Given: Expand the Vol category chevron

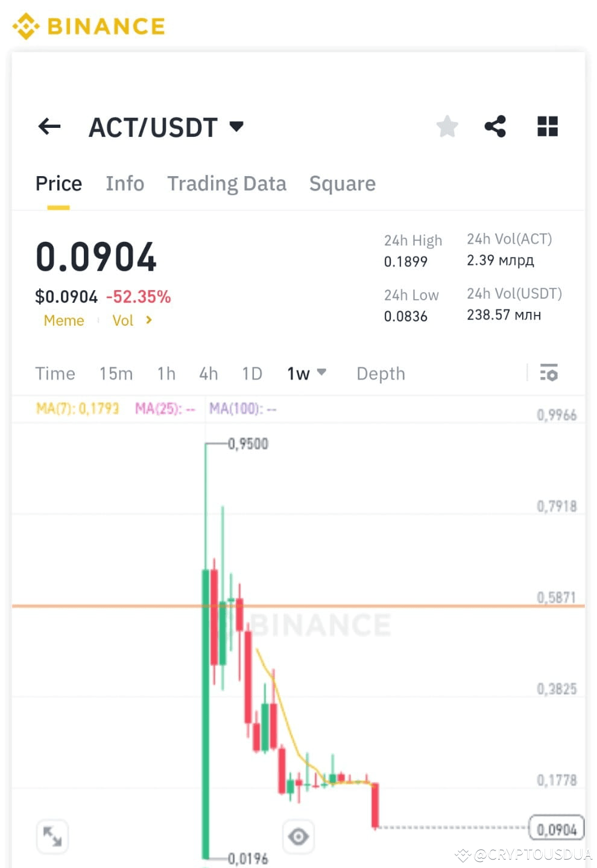Looking at the screenshot, I should (x=148, y=320).
